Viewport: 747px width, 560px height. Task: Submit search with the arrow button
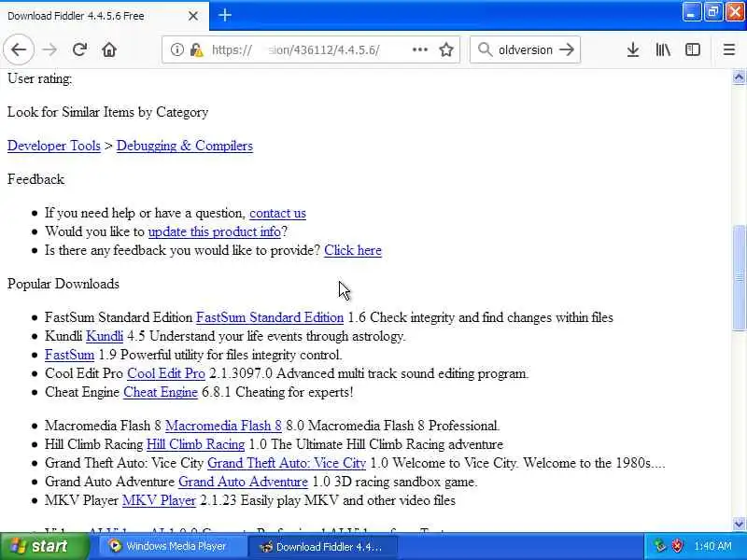[x=567, y=49]
